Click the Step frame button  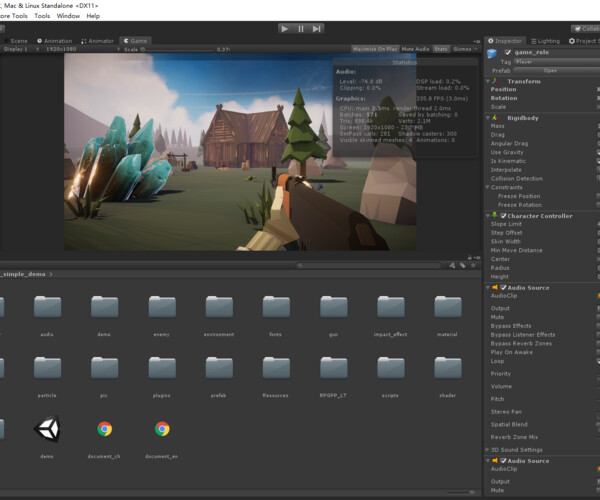(316, 29)
